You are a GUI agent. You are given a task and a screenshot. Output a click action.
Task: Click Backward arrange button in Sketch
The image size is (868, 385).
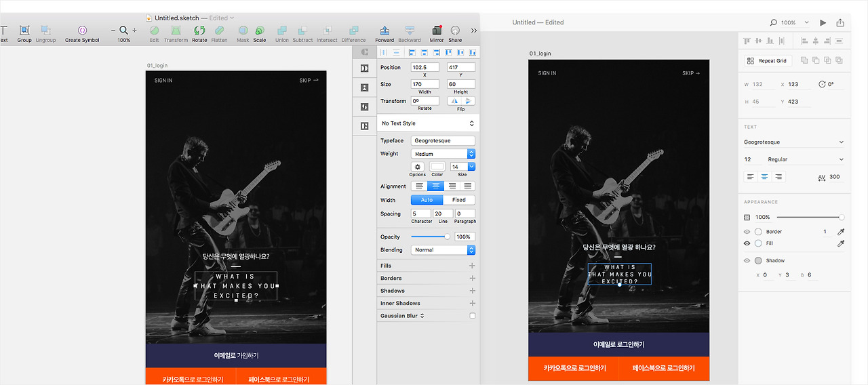[x=409, y=33]
